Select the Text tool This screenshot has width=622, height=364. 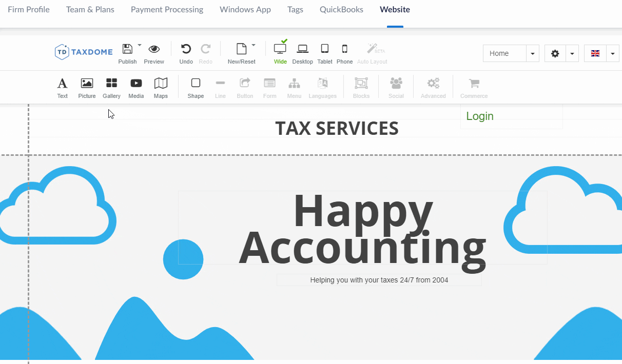pyautogui.click(x=62, y=84)
